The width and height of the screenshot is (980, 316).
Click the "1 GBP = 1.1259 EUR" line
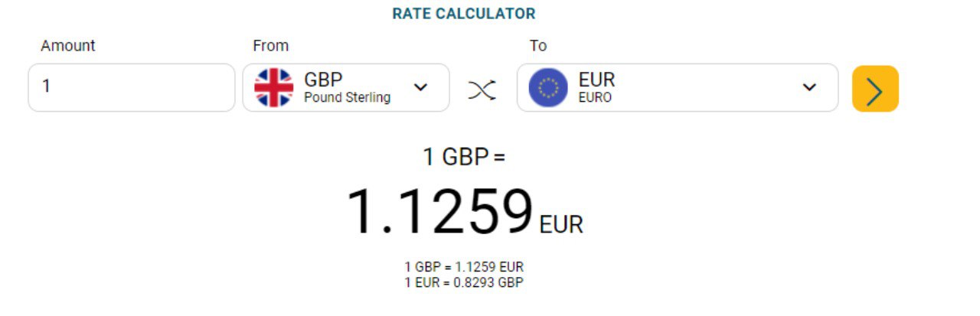(x=464, y=267)
